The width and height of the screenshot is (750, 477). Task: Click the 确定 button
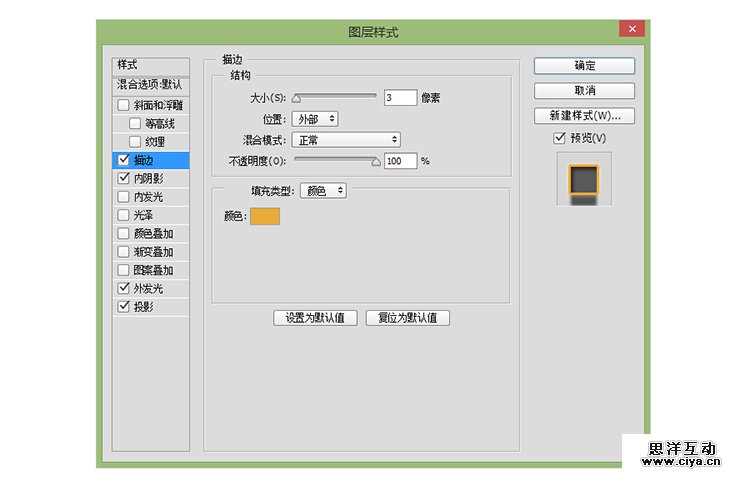click(x=584, y=66)
